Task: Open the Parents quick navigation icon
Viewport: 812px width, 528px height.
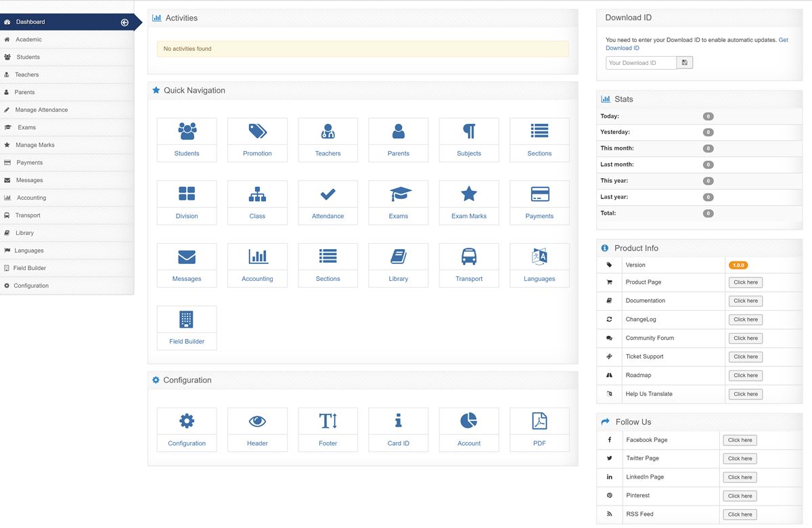Action: pyautogui.click(x=399, y=131)
